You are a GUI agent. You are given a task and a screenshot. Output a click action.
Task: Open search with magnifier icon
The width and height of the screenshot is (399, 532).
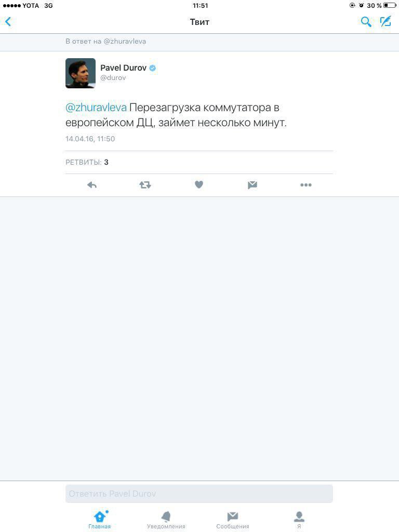pyautogui.click(x=366, y=22)
